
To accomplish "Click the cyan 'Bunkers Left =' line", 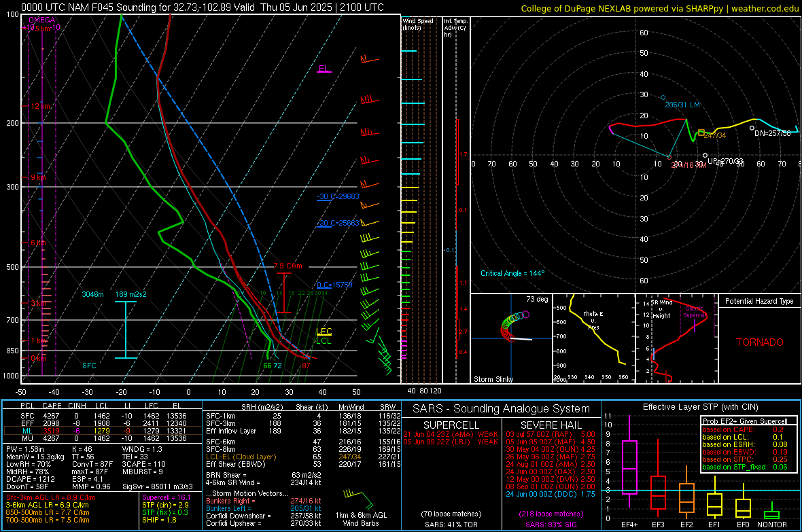I will pos(264,508).
